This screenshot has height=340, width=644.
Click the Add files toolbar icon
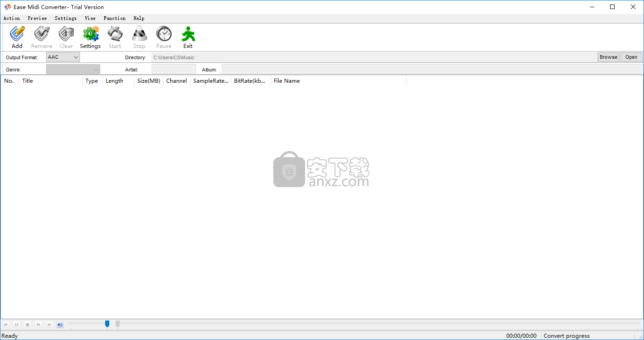click(17, 37)
